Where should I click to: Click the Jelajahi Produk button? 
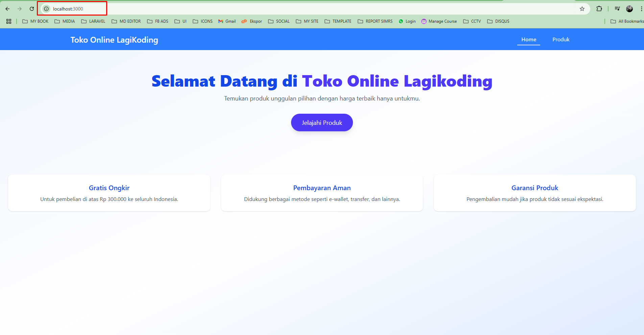pos(321,122)
